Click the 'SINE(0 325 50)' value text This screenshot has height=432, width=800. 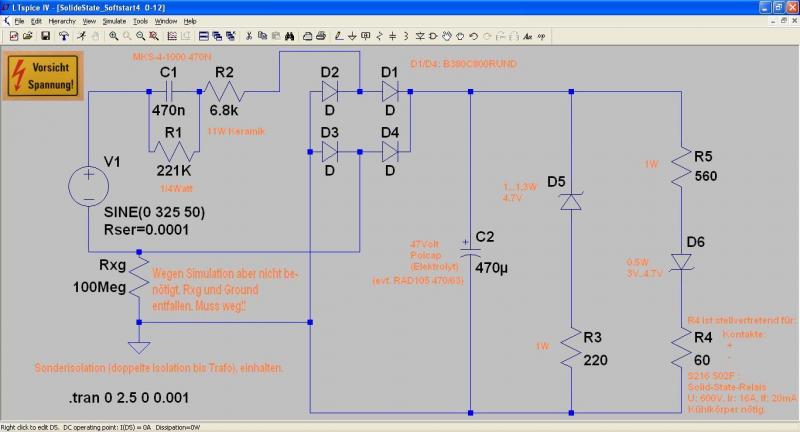point(155,212)
